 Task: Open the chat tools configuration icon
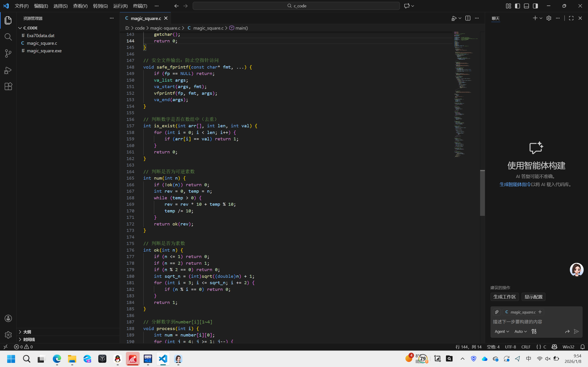(534, 331)
